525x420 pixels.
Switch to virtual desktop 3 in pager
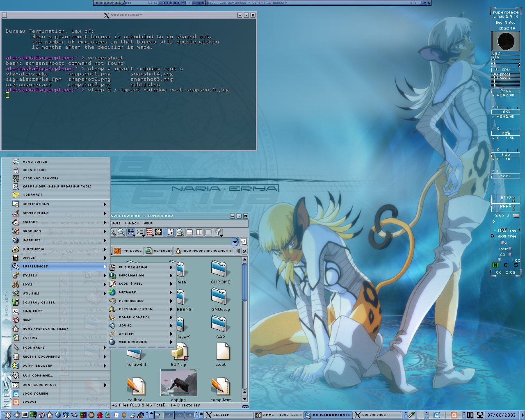(x=180, y=415)
